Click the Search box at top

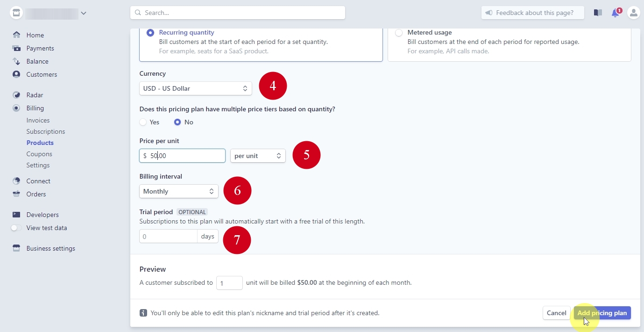point(237,13)
